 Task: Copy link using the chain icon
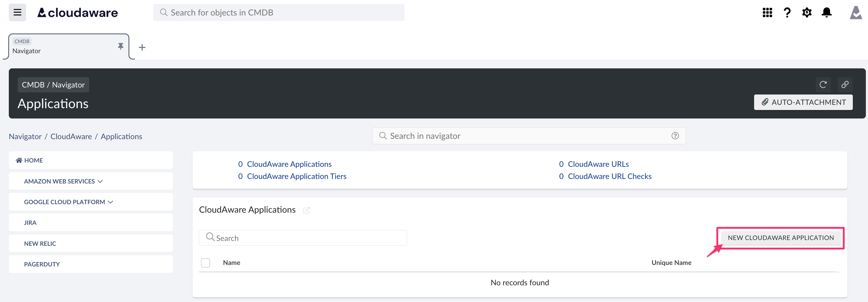845,84
